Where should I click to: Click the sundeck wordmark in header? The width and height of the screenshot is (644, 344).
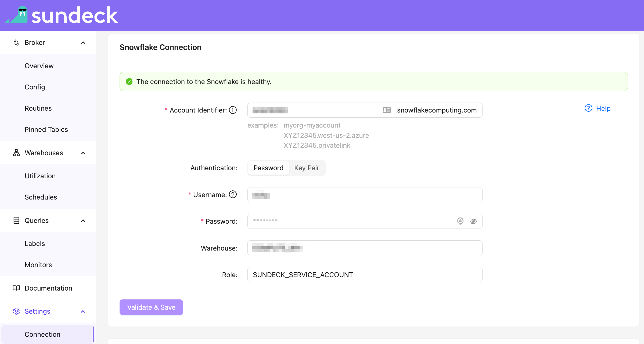click(x=75, y=16)
